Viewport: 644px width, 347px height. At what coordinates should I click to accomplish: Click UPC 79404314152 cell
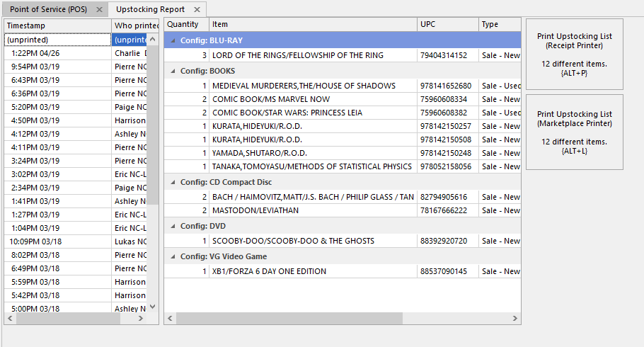pos(448,55)
